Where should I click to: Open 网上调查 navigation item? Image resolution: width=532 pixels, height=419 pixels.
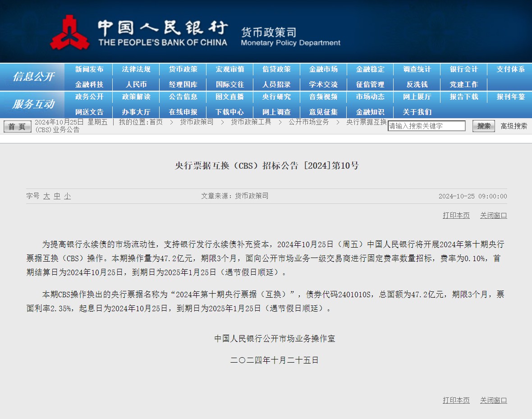coord(276,112)
